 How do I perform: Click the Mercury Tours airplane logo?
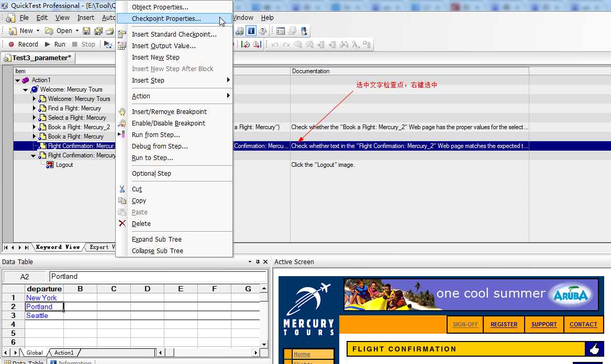click(308, 299)
